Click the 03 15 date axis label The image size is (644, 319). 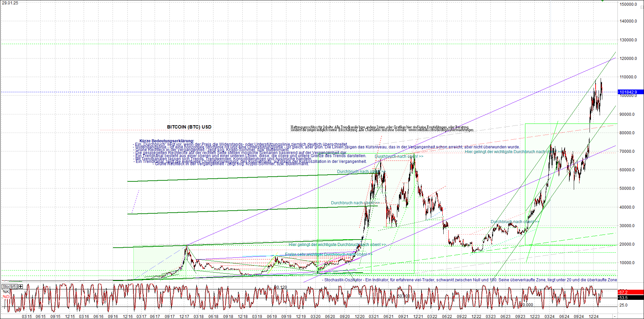27,317
